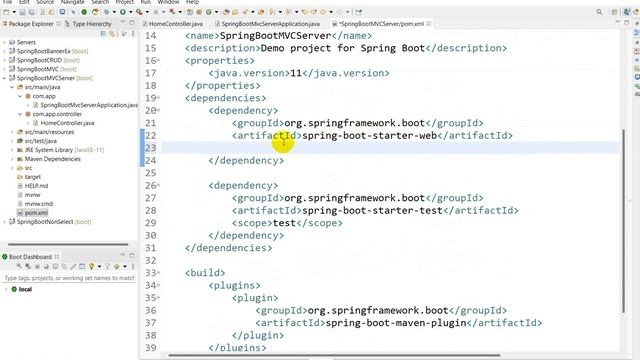640x360 pixels.
Task: Click the green Boot Dashboard toolbar button
Action: pos(84,12)
